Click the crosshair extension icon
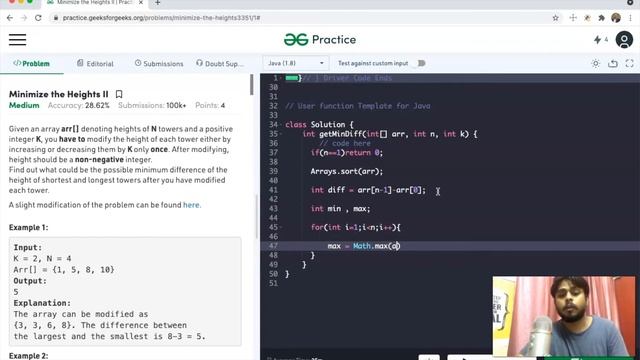The height and width of the screenshot is (360, 640). (x=573, y=18)
